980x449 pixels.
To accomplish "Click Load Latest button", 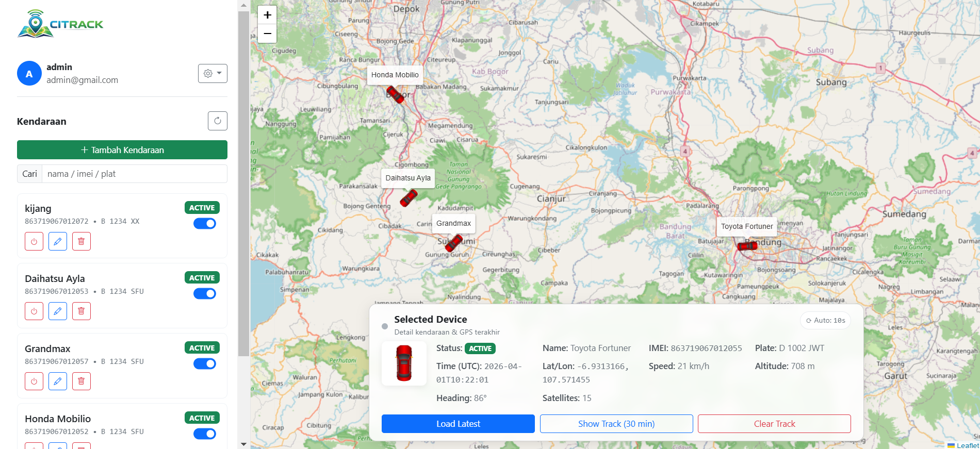I will (458, 424).
